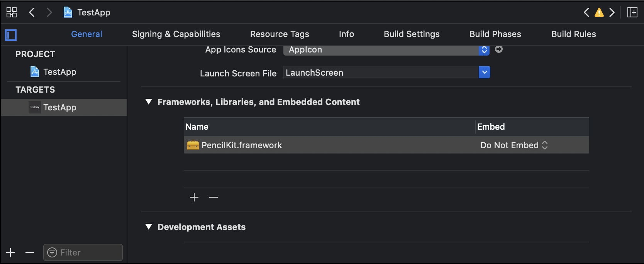This screenshot has width=644, height=264.
Task: Go back with the left chevron
Action: point(32,12)
